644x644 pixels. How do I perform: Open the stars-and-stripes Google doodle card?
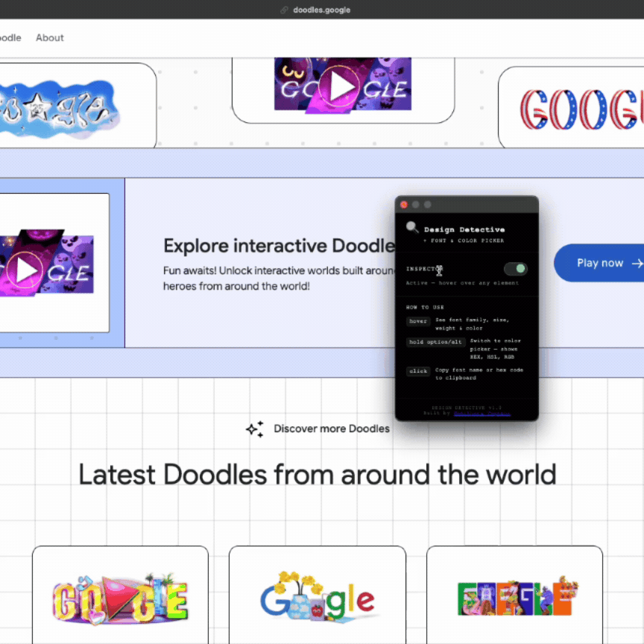click(572, 107)
